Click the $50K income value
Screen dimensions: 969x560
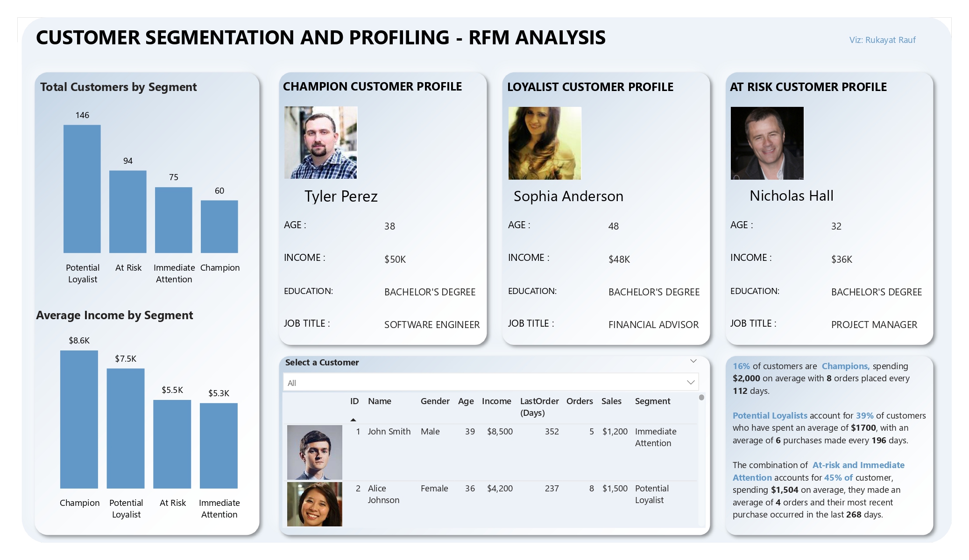point(395,259)
